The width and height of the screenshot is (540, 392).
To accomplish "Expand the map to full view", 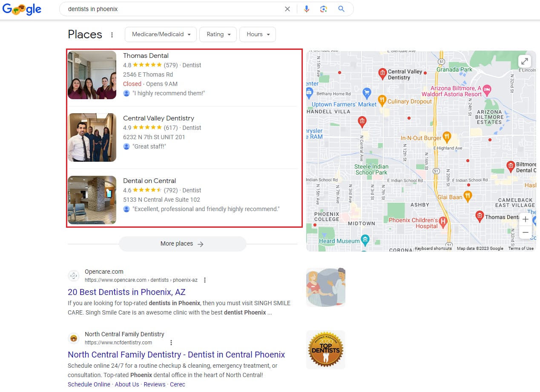I will pos(525,61).
